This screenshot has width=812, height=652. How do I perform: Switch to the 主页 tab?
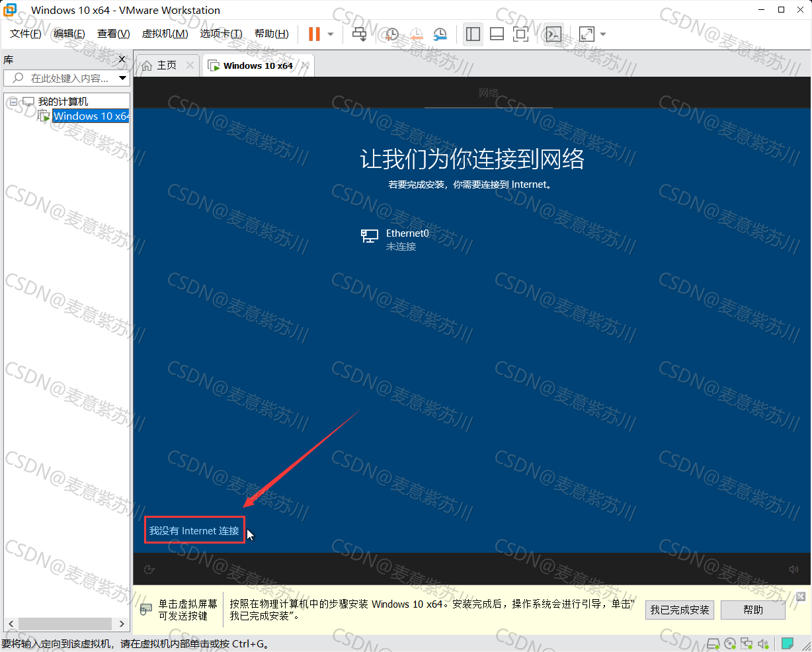tap(167, 65)
